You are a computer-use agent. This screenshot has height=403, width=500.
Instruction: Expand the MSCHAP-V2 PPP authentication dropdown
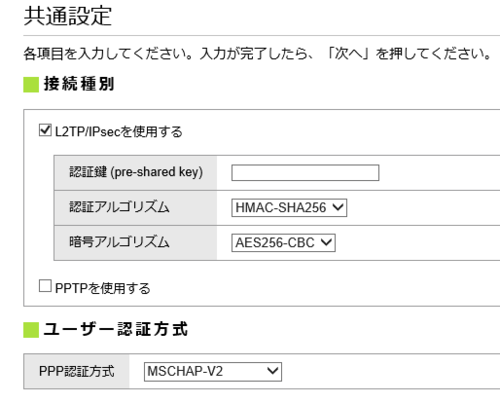(x=213, y=372)
